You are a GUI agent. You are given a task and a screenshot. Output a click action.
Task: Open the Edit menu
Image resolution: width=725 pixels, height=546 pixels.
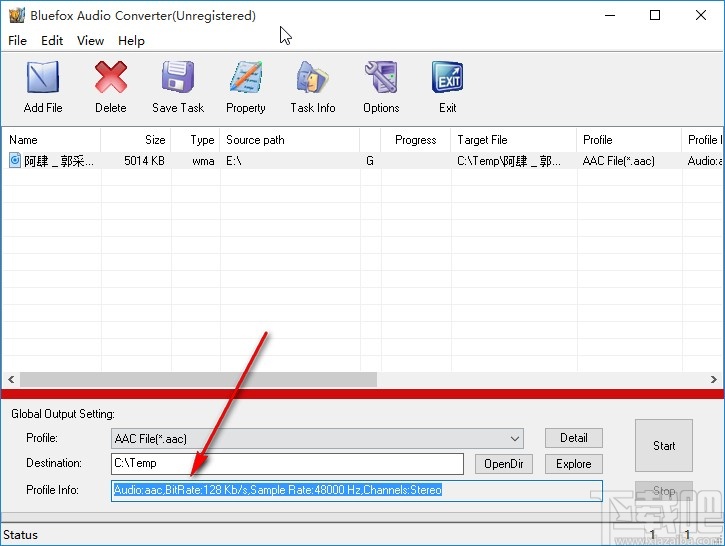[x=52, y=41]
